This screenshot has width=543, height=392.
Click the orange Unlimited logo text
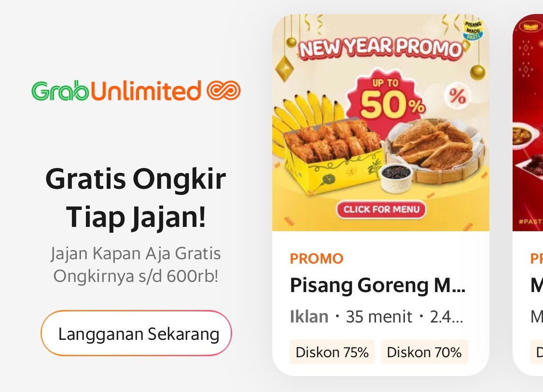pyautogui.click(x=145, y=91)
